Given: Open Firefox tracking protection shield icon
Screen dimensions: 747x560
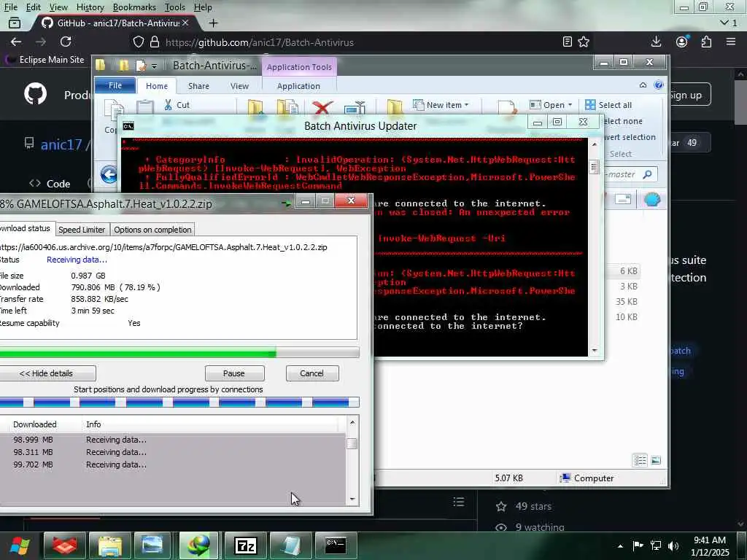Looking at the screenshot, I should [138, 42].
